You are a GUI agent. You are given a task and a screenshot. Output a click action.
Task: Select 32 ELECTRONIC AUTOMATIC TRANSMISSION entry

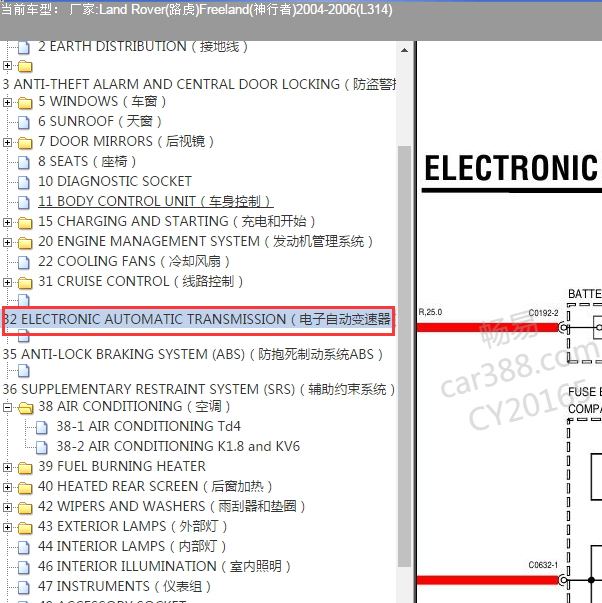[x=198, y=320]
